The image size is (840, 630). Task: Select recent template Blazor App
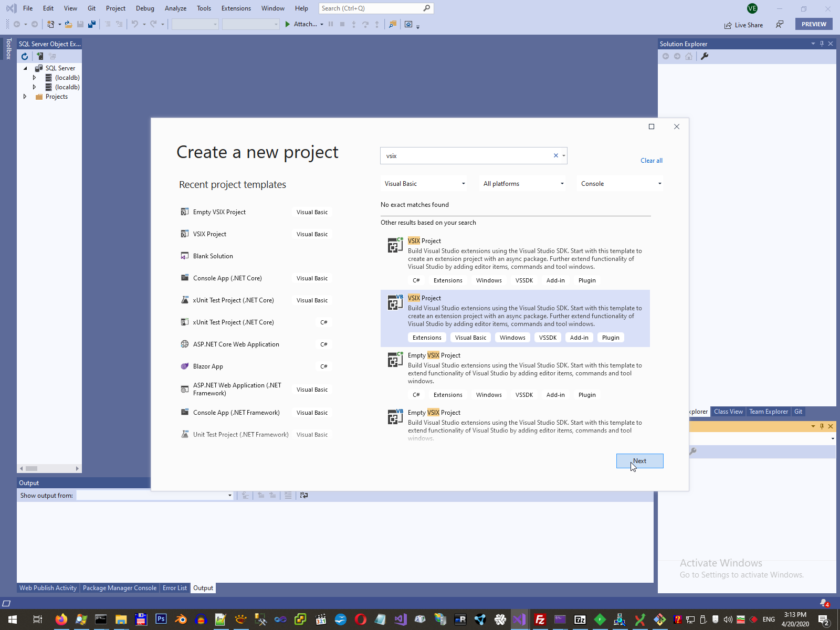[255, 366]
